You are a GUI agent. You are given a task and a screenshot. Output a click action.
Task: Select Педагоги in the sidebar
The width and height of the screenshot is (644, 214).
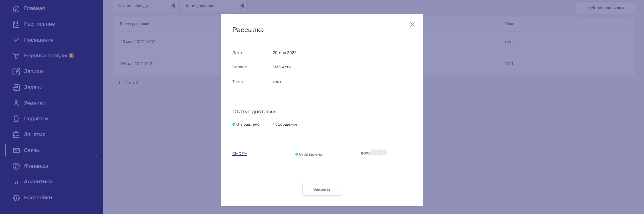pyautogui.click(x=36, y=119)
